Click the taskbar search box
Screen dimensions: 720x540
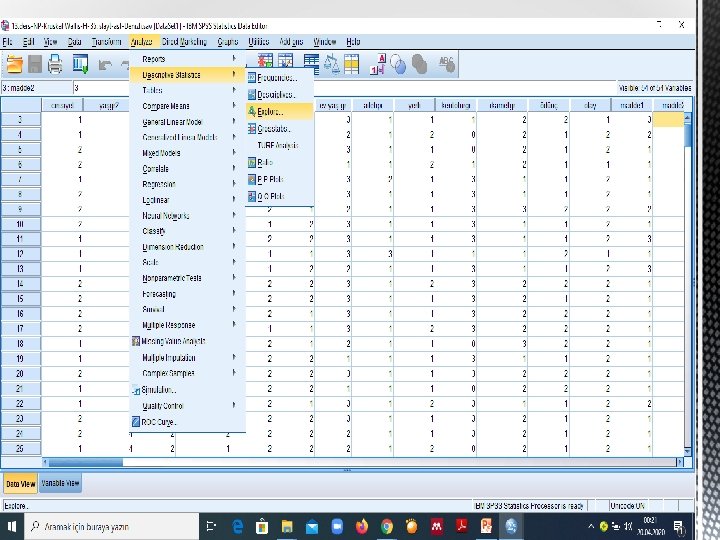click(x=111, y=526)
